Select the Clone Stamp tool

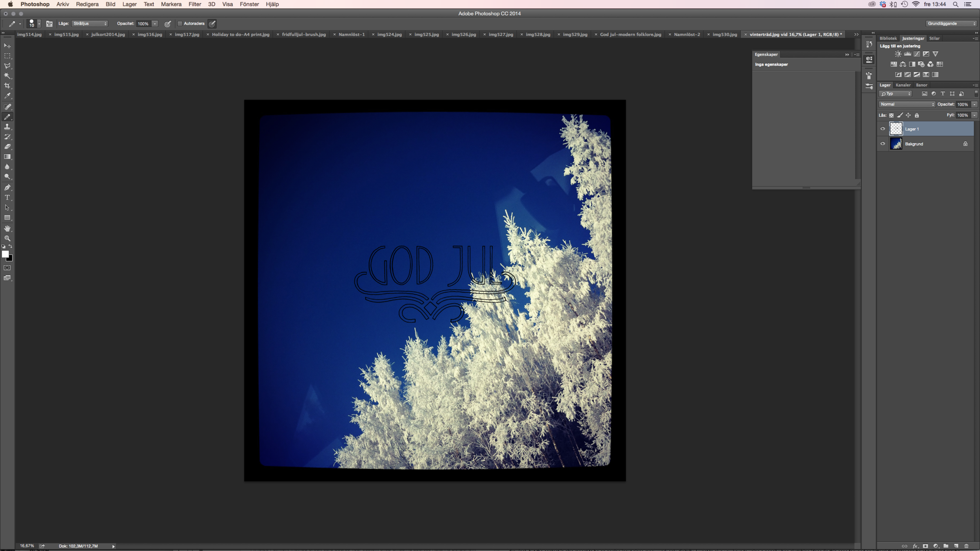pyautogui.click(x=7, y=127)
